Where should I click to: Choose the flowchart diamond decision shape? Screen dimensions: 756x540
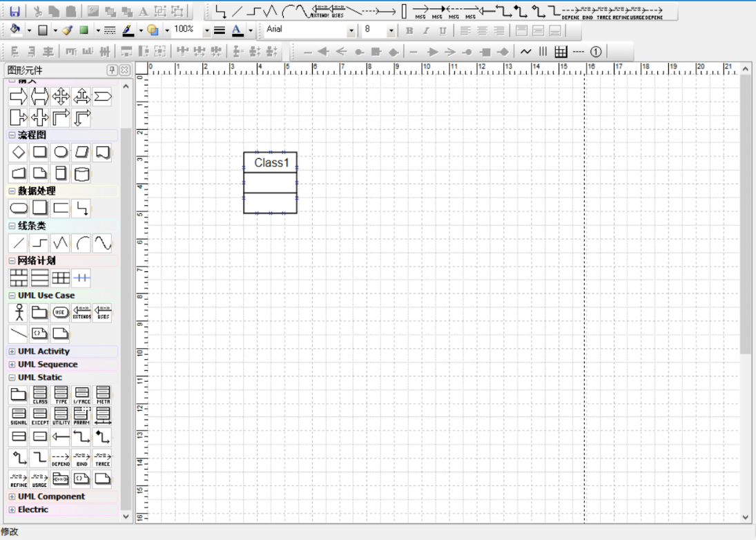(19, 152)
